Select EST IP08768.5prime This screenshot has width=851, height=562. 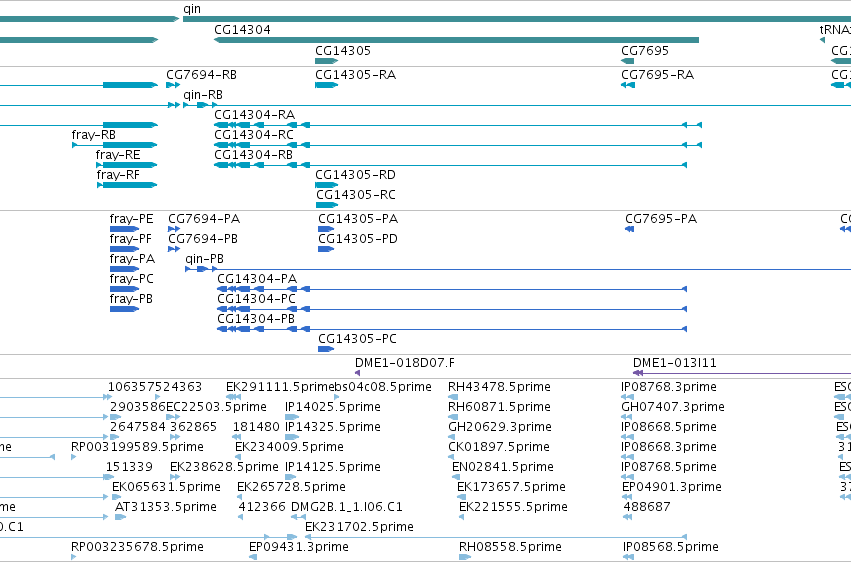pos(669,468)
